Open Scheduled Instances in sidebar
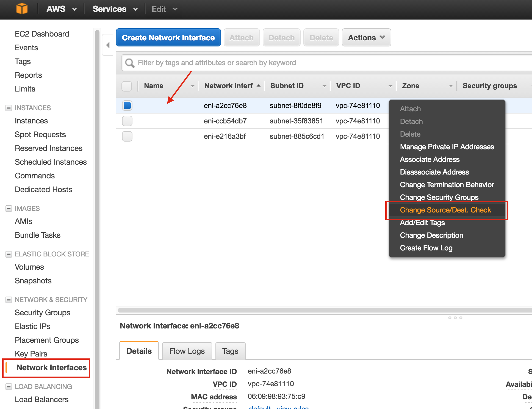The height and width of the screenshot is (409, 532). 51,162
